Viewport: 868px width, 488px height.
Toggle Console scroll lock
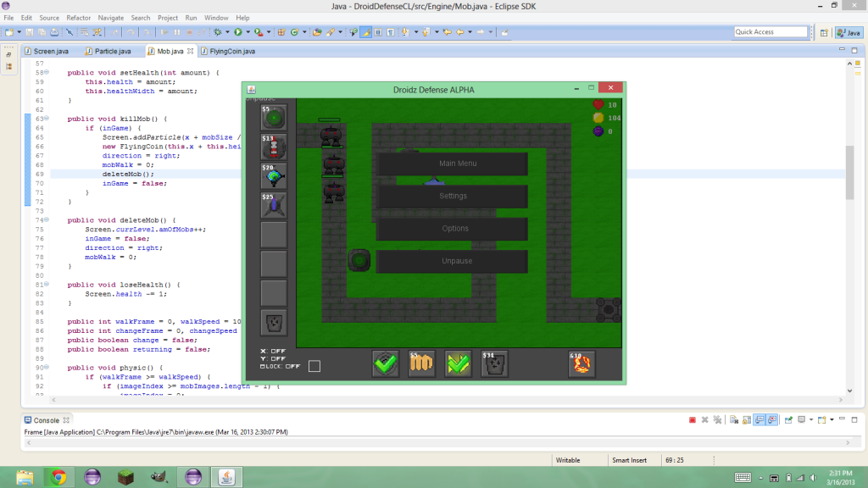[x=747, y=420]
